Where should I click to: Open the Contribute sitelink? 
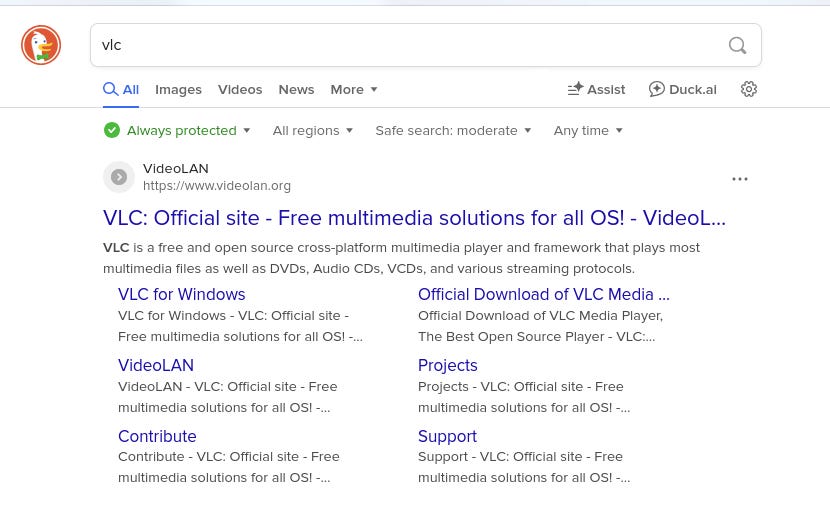point(157,436)
